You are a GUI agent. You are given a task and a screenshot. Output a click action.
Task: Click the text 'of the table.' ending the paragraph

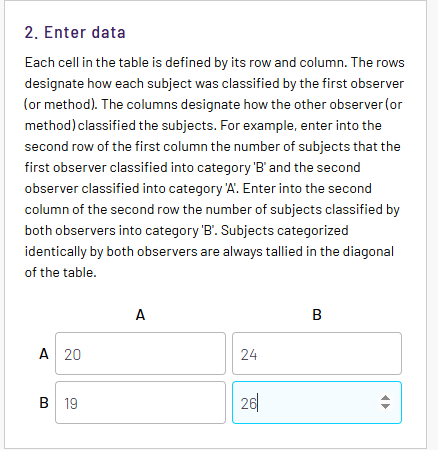61,273
